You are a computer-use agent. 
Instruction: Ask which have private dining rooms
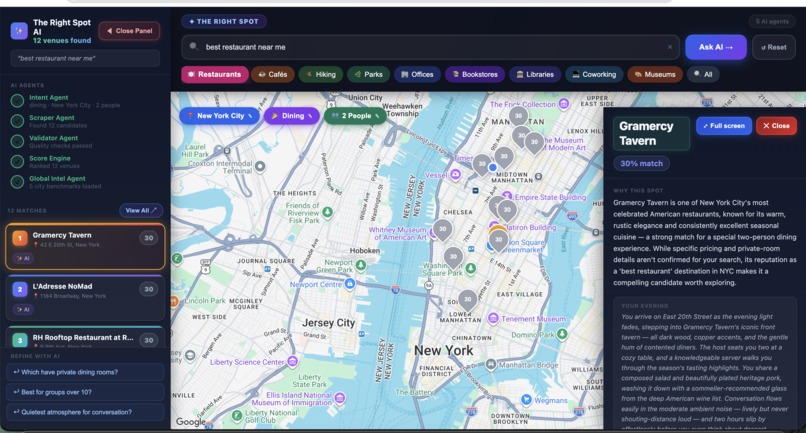(x=85, y=372)
